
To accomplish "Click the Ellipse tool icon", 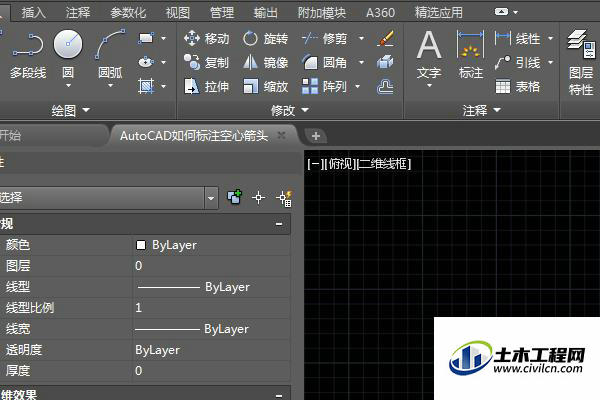I will point(146,62).
